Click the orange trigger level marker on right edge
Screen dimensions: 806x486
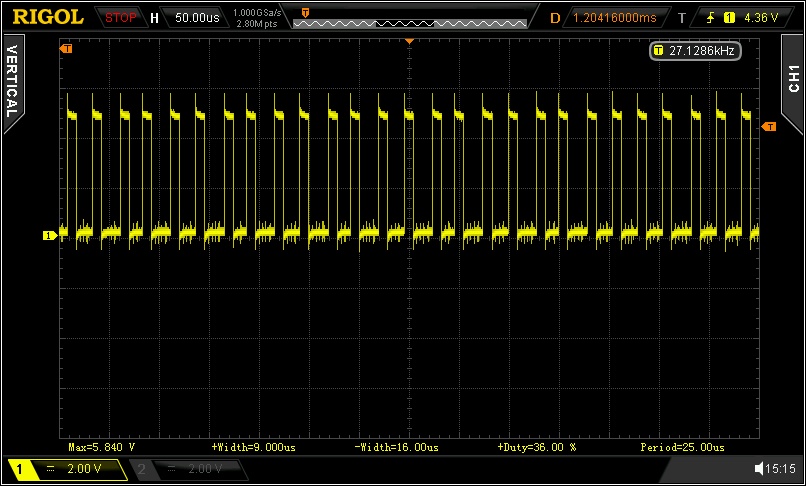tap(769, 126)
